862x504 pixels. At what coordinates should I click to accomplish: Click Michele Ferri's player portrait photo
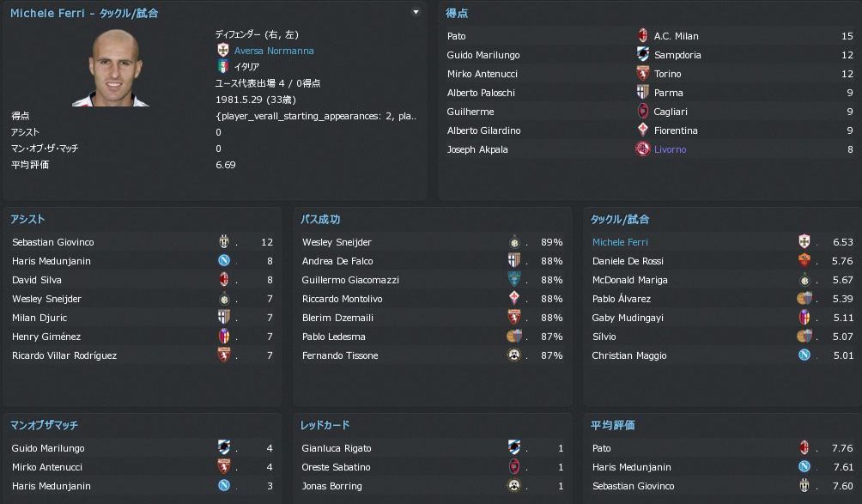tap(121, 69)
